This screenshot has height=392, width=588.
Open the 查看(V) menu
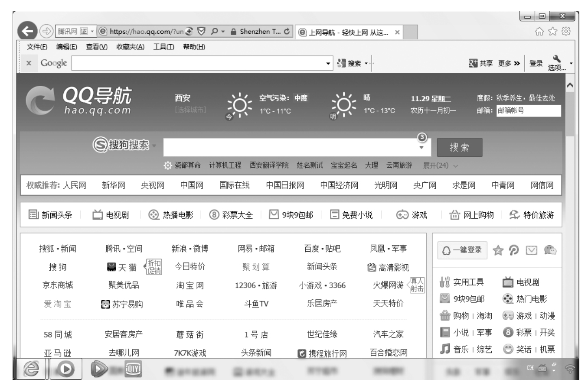coord(96,47)
